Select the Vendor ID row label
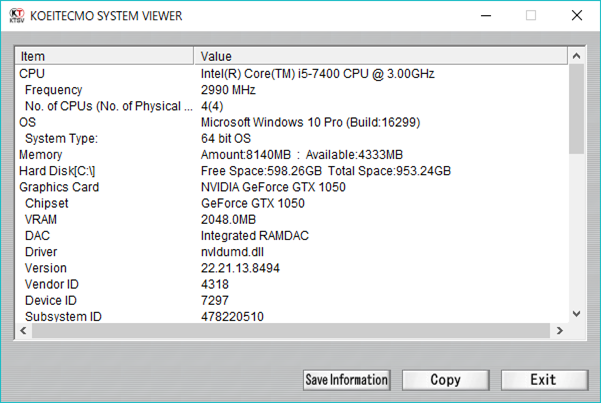This screenshot has height=403, width=601. point(52,284)
